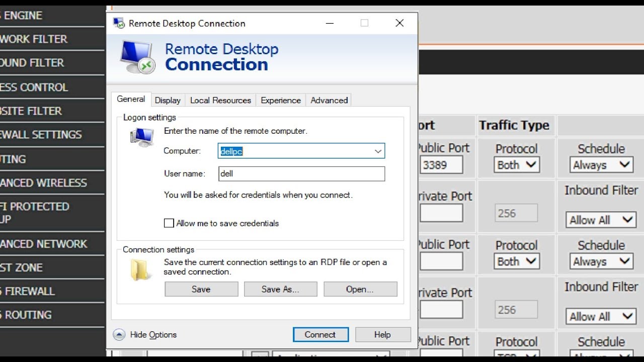This screenshot has width=644, height=362.
Task: Open the Advanced tab
Action: [x=329, y=100]
